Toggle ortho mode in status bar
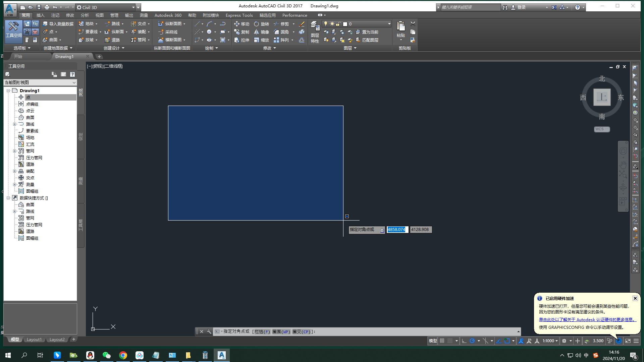644x362 pixels. 464,341
